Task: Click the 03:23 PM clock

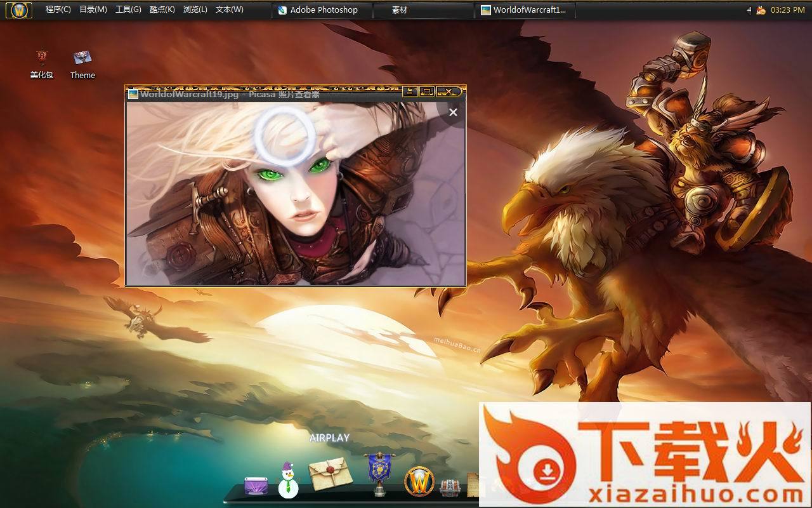Action: [x=787, y=10]
